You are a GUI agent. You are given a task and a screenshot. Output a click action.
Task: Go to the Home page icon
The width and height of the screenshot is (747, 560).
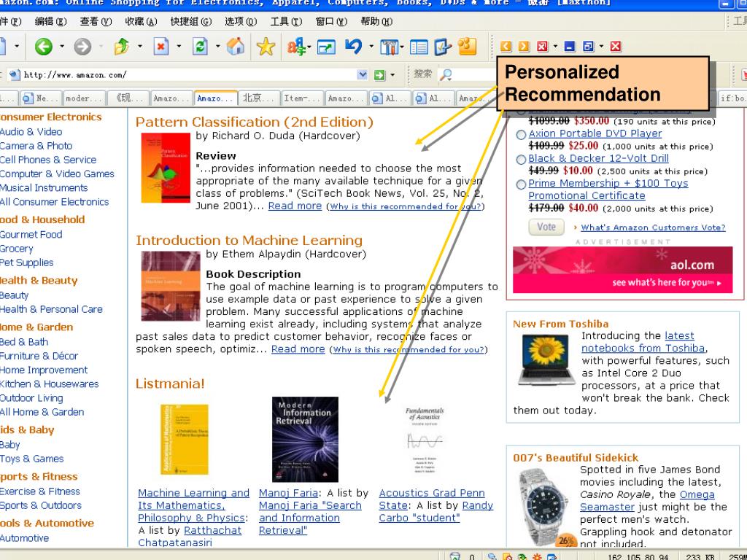click(x=236, y=46)
